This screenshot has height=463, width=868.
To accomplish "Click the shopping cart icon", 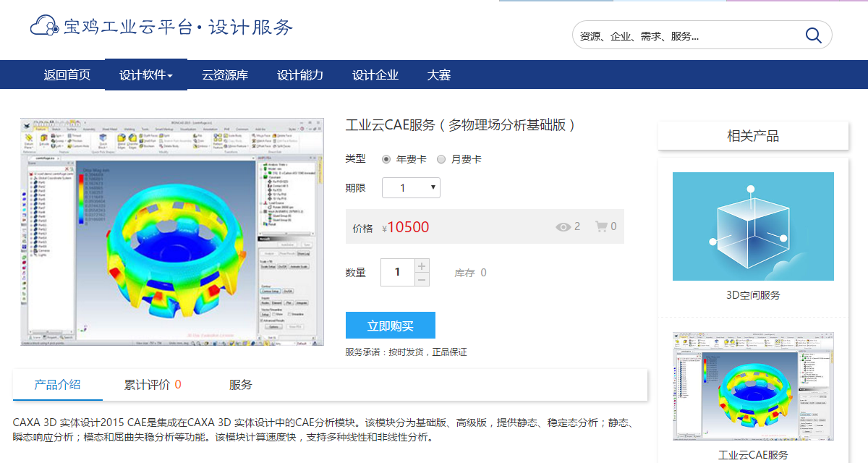I will point(601,226).
